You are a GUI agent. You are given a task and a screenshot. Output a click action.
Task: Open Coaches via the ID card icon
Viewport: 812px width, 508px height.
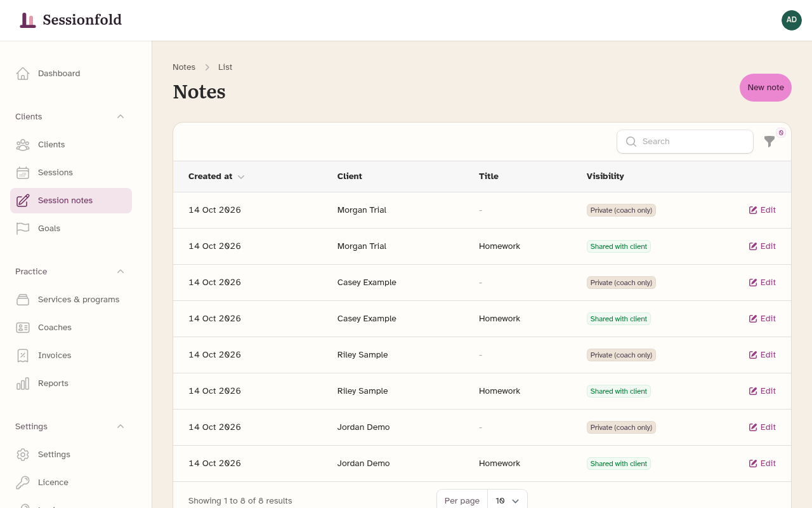[x=23, y=328]
